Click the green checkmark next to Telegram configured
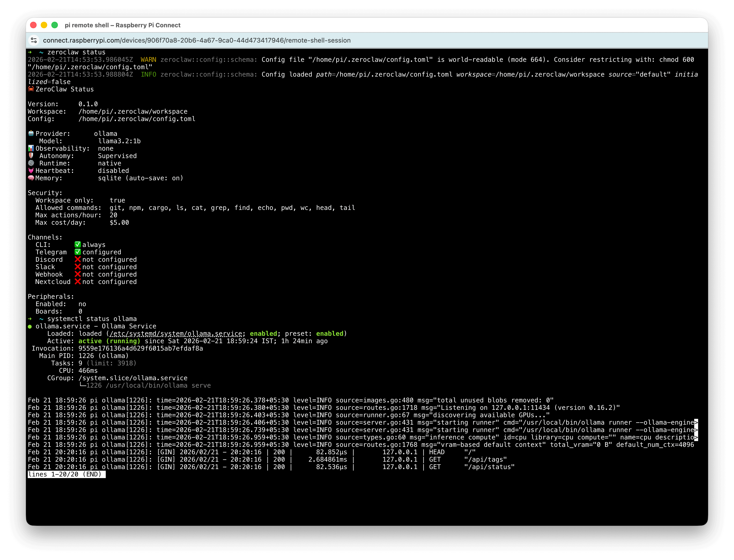The height and width of the screenshot is (560, 734). click(78, 252)
